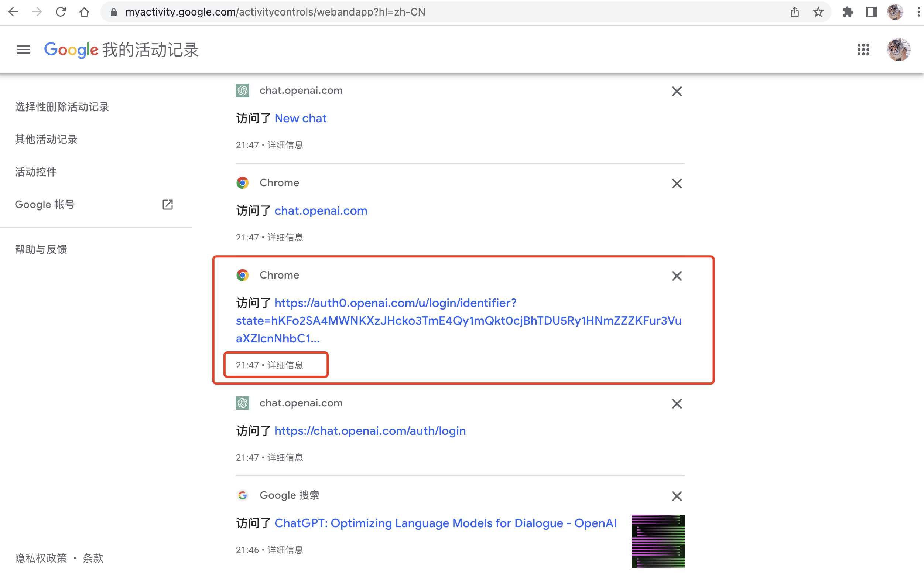924x577 pixels.
Task: Open the https://chat.openai.com/auth/login link
Action: click(x=370, y=431)
